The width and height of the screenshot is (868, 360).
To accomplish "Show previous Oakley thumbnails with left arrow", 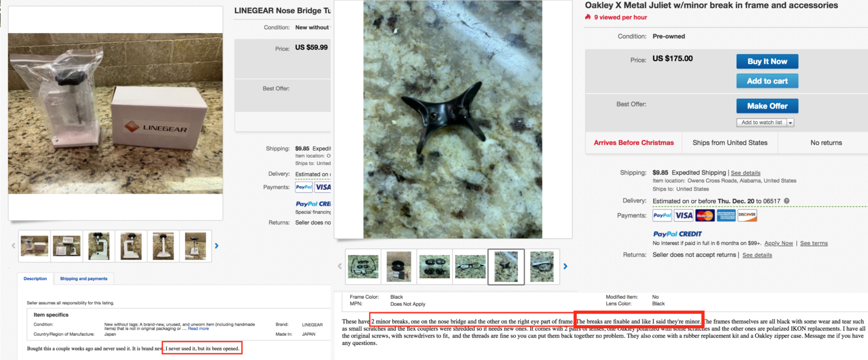I will coord(340,266).
